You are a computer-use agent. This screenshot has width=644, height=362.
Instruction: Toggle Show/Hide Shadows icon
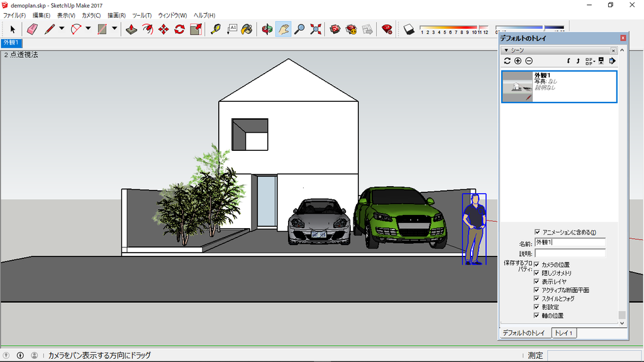pyautogui.click(x=409, y=29)
